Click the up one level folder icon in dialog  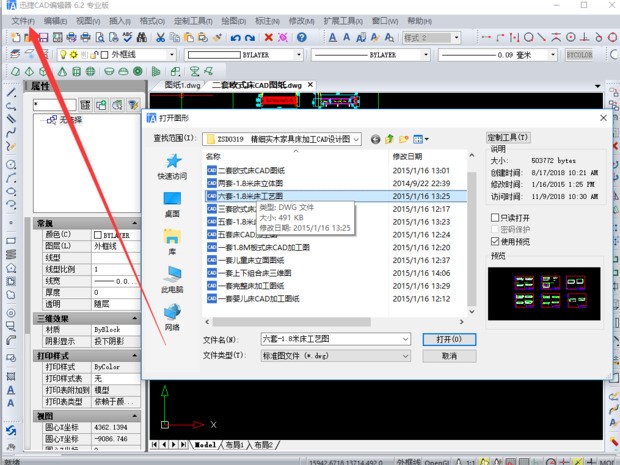pos(389,139)
